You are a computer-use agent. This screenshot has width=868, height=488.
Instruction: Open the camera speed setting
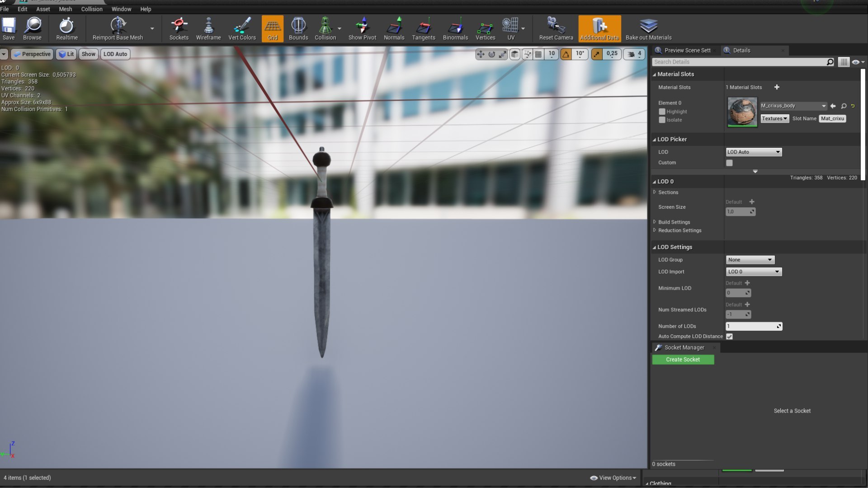(x=634, y=54)
